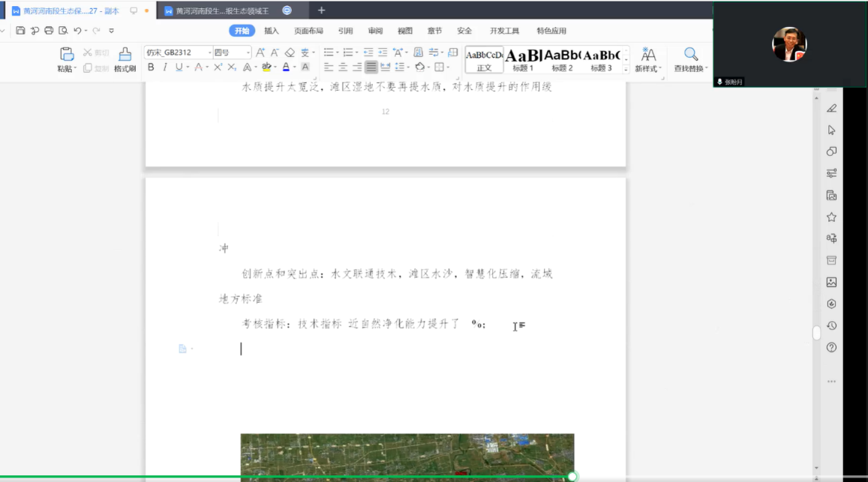Toggle italic formatting
The width and height of the screenshot is (868, 482).
[x=165, y=67]
